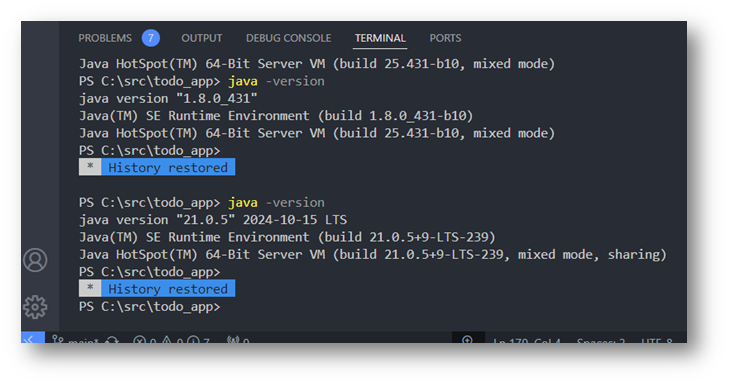Click the java version "21.0.5" 2024-10-15 LTS line
The image size is (729, 385).
coord(213,220)
